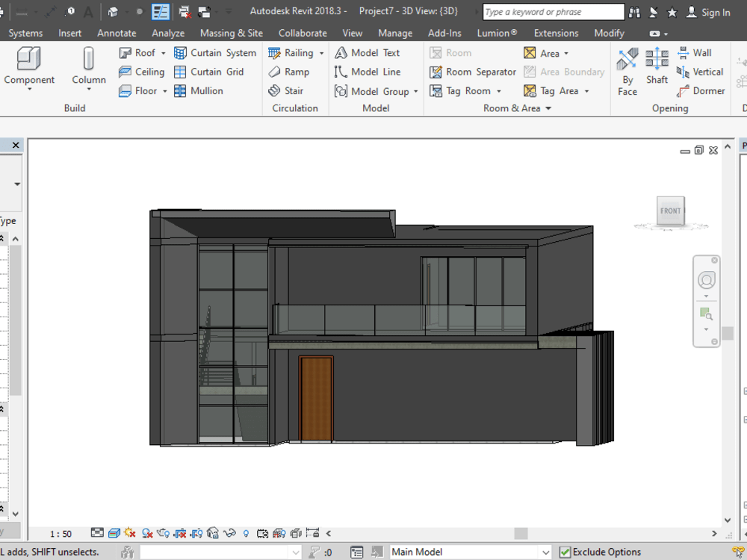Screen dimensions: 747x560
Task: Activate the Dormer opening tool
Action: [x=701, y=90]
